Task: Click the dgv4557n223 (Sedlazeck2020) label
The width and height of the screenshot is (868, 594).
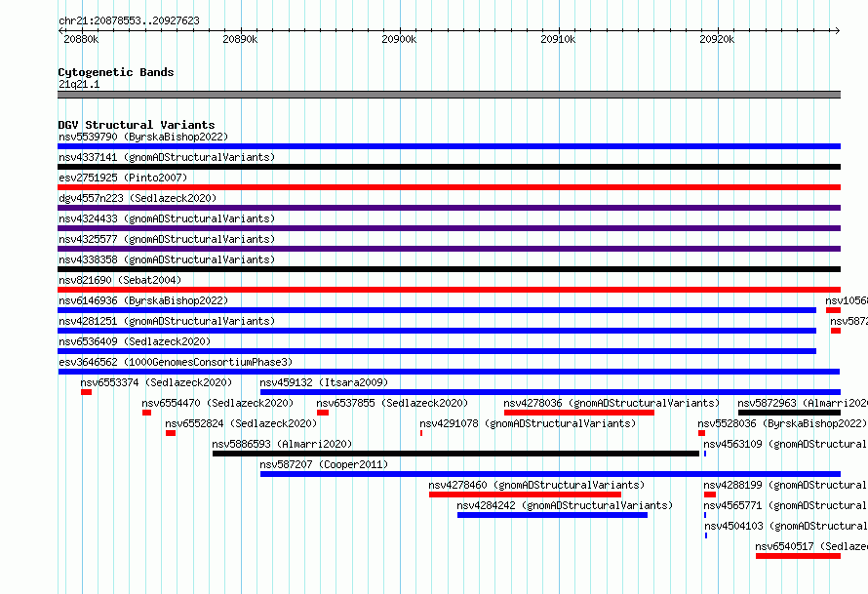Action: pyautogui.click(x=138, y=198)
